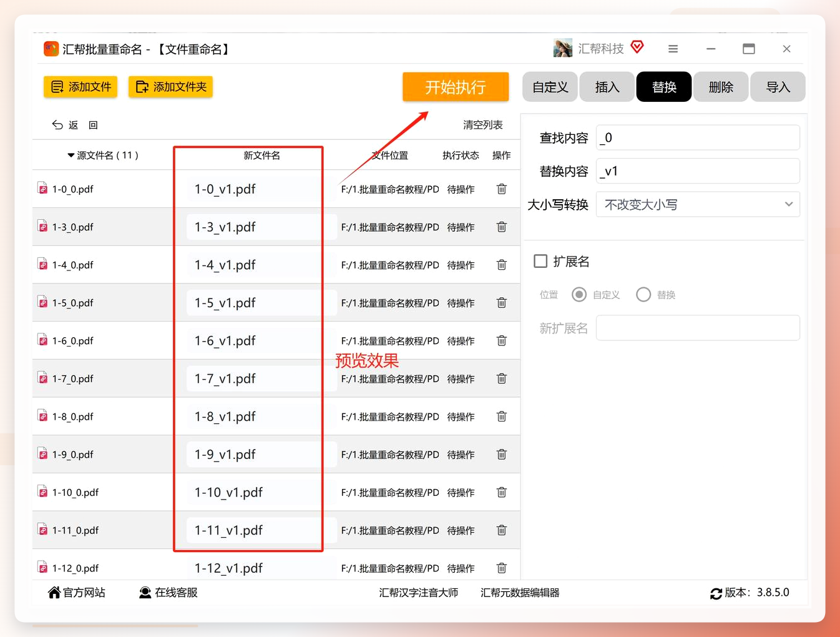Switch to the 自定义 tab
The width and height of the screenshot is (840, 637).
550,87
